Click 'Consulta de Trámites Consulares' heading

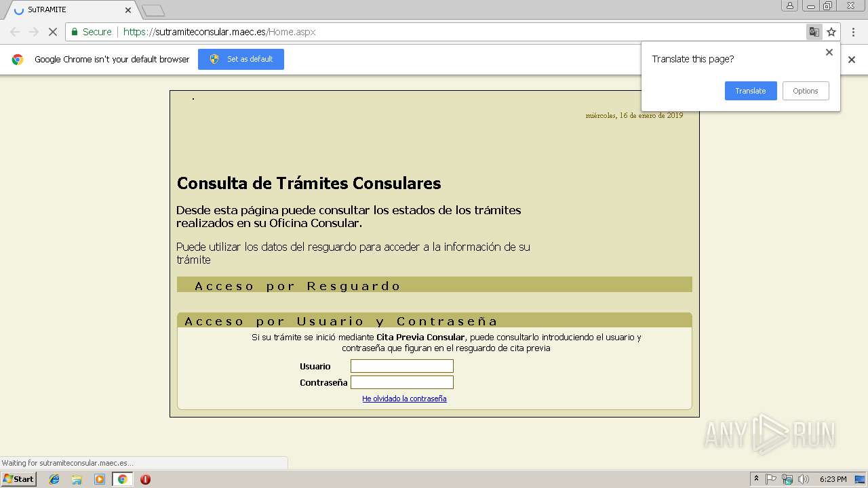click(x=309, y=183)
